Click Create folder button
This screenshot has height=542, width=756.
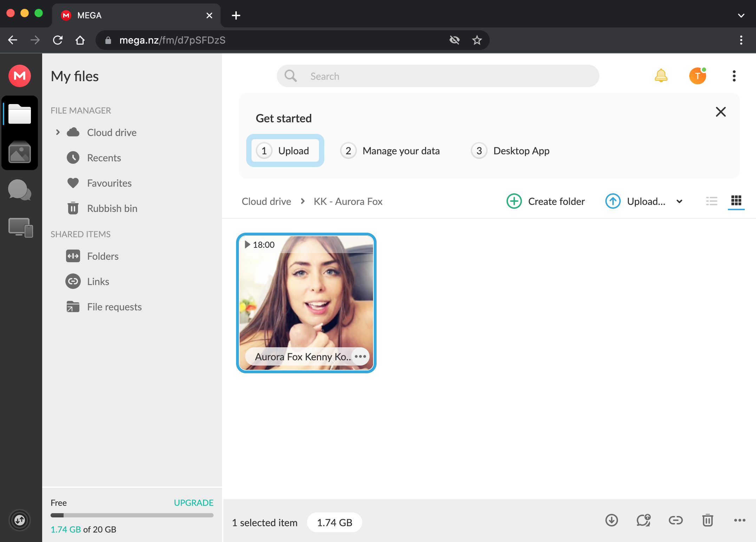click(x=546, y=201)
